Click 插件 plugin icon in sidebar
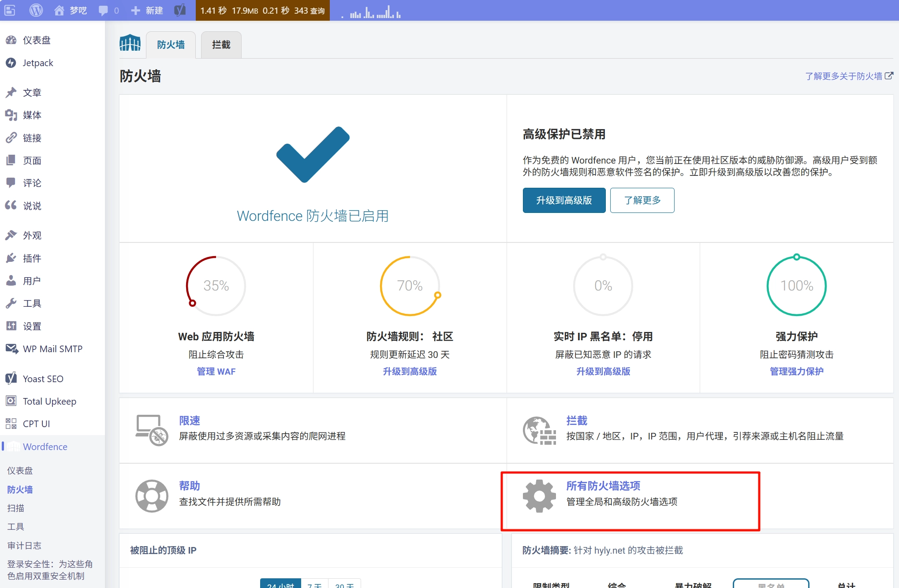The image size is (899, 588). point(11,258)
